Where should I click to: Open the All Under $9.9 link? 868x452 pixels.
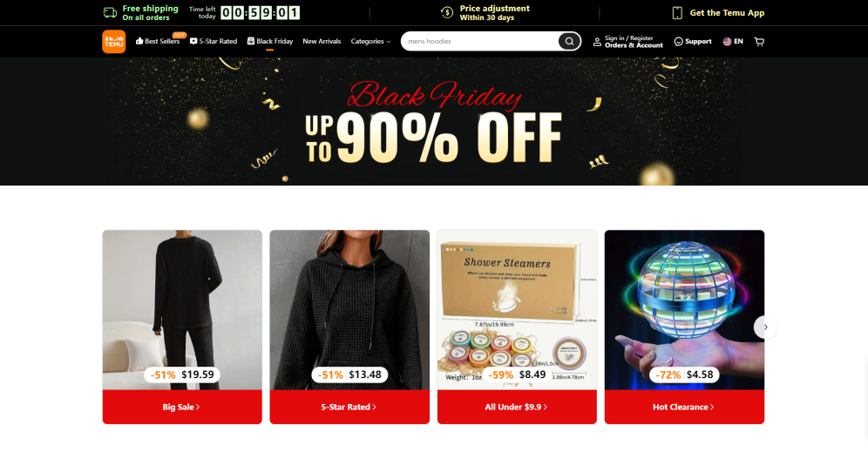coord(517,407)
